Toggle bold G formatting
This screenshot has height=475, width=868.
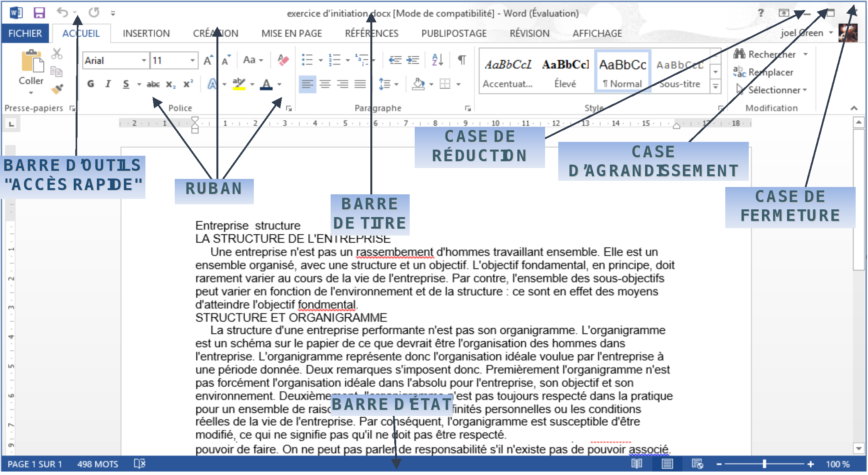pyautogui.click(x=91, y=84)
